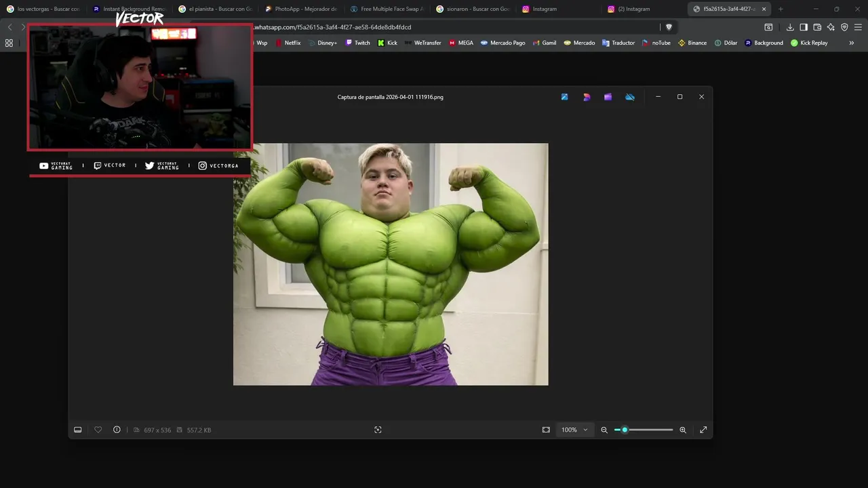868x488 pixels.
Task: Open the browser downloads icon
Action: [x=790, y=27]
